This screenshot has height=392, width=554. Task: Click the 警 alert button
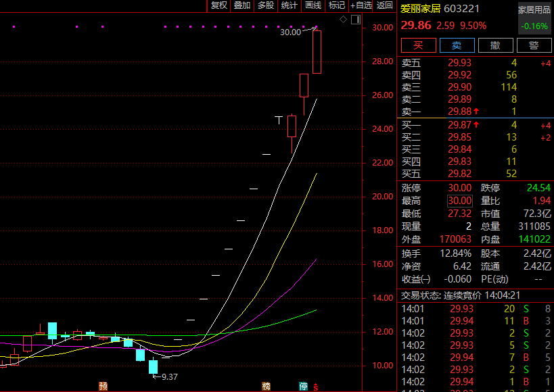coord(534,45)
